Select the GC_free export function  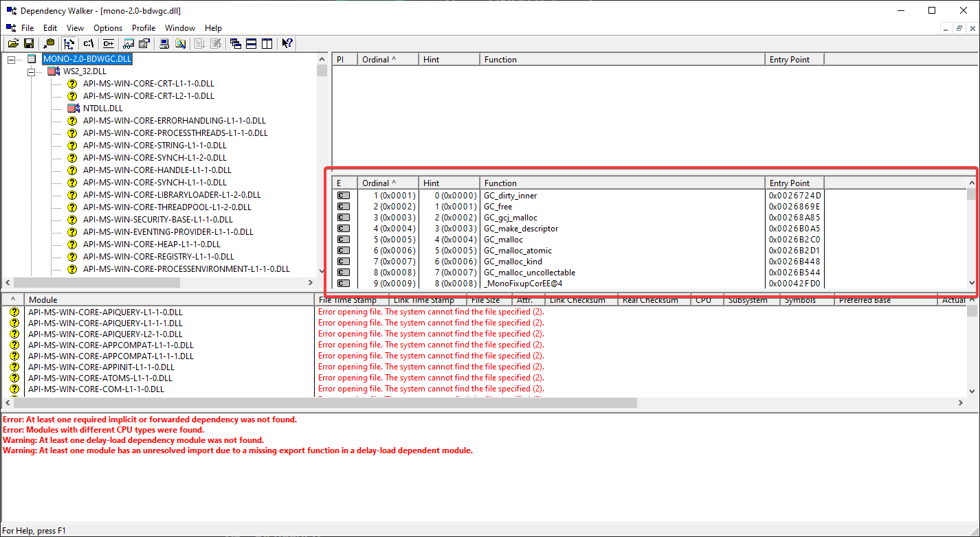coord(498,207)
